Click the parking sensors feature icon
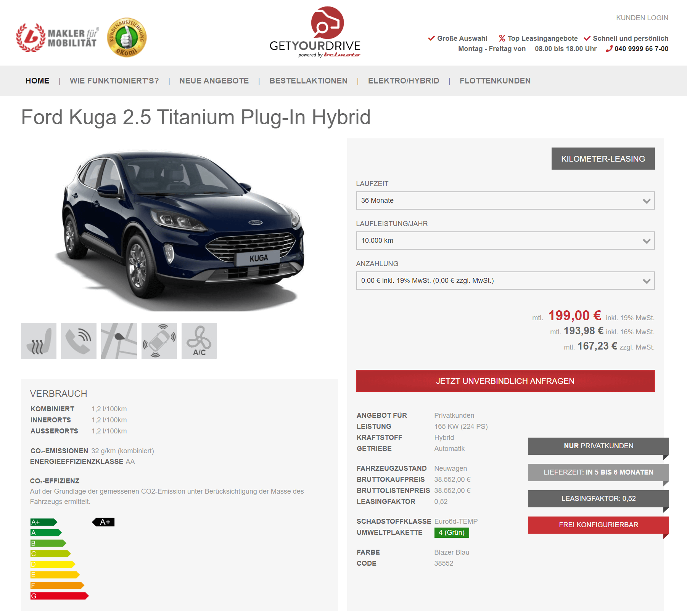The height and width of the screenshot is (616, 687). [x=159, y=340]
